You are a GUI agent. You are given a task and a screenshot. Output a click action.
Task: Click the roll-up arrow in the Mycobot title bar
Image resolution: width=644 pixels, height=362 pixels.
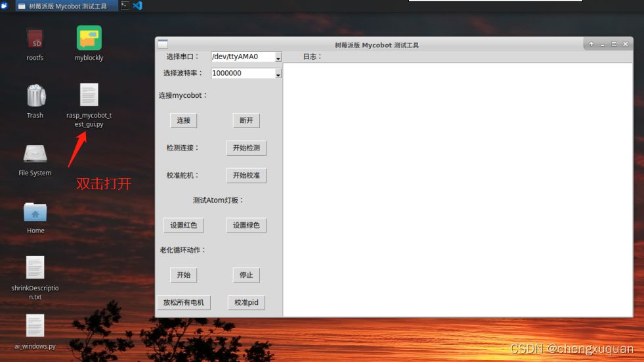(x=591, y=44)
